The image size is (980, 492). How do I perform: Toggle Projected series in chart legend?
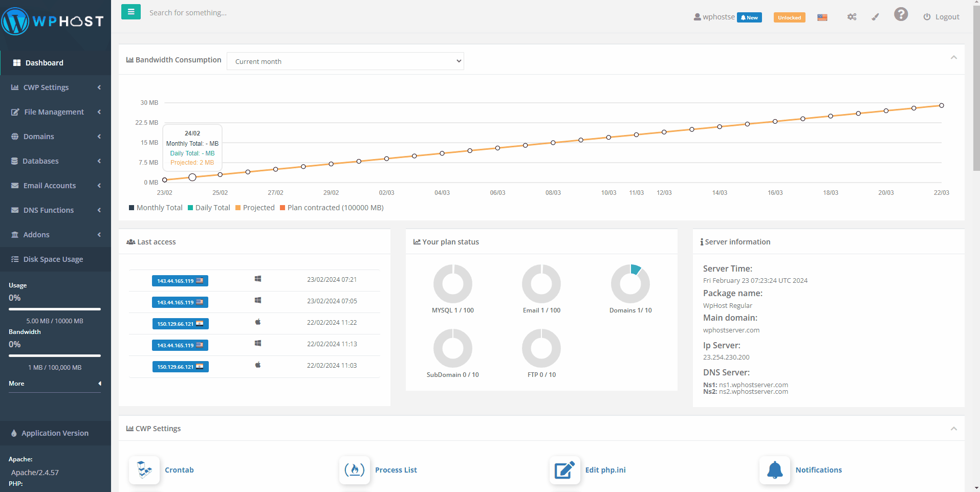click(254, 208)
